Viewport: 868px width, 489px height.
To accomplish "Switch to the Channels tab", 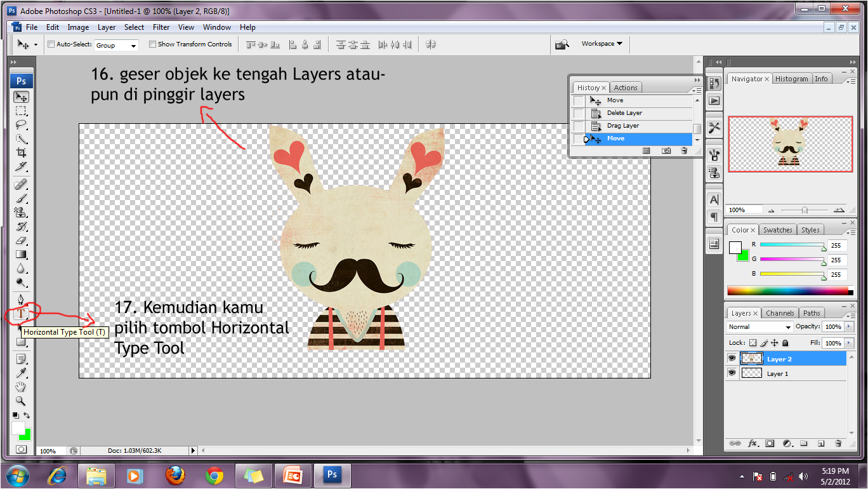I will pyautogui.click(x=780, y=313).
